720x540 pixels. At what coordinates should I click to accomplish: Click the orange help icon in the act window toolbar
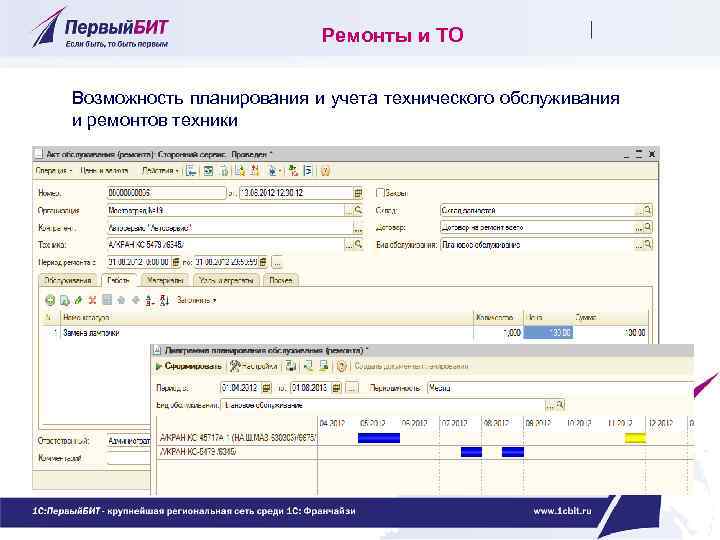click(325, 171)
